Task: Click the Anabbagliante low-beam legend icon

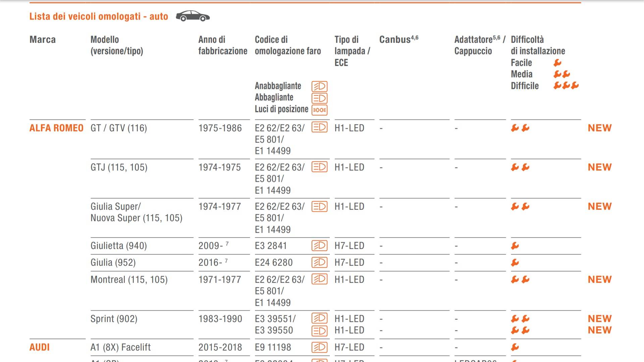Action: 319,86
